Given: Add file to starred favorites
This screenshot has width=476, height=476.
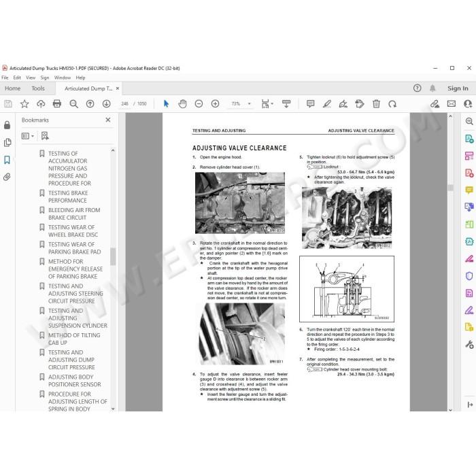Looking at the screenshot, I should pyautogui.click(x=24, y=104).
